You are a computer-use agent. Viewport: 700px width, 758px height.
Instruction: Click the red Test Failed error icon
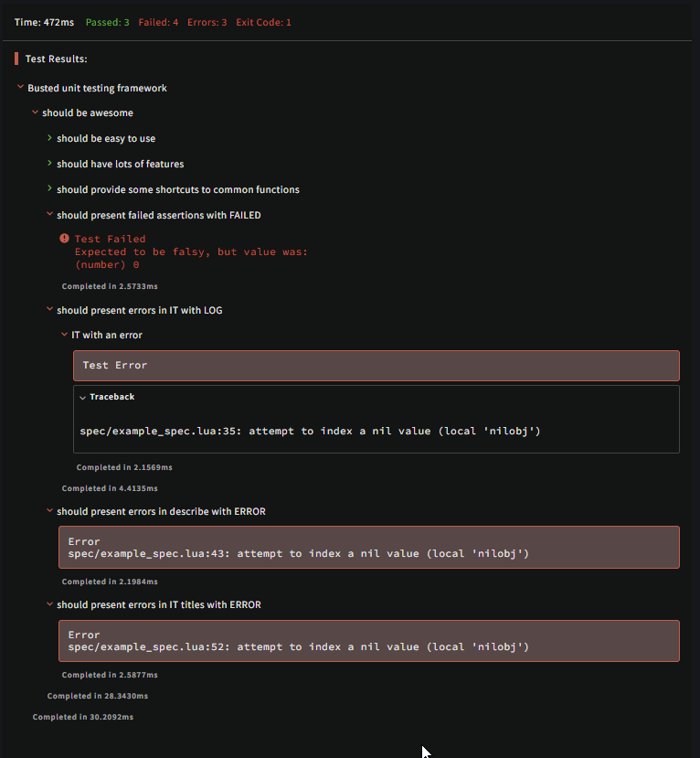click(x=64, y=239)
